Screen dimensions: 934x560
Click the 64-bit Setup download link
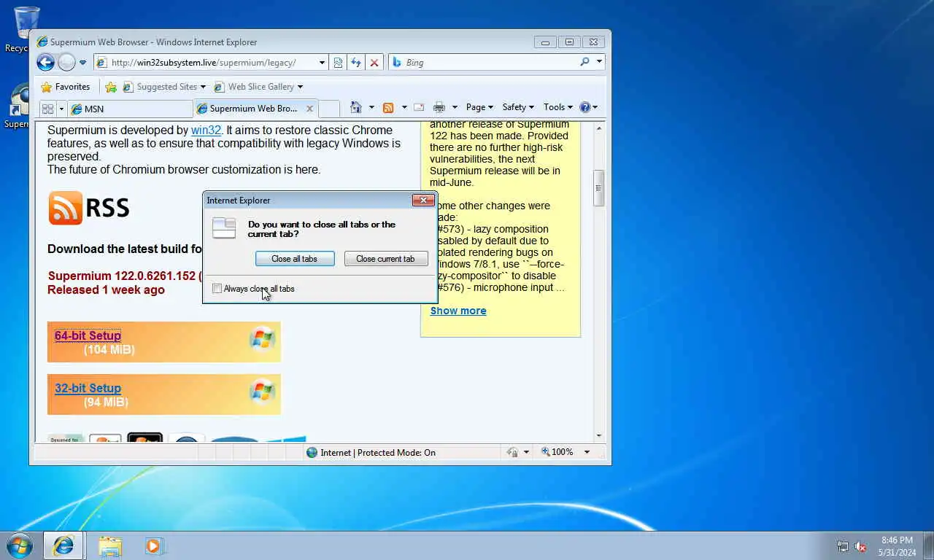click(88, 335)
